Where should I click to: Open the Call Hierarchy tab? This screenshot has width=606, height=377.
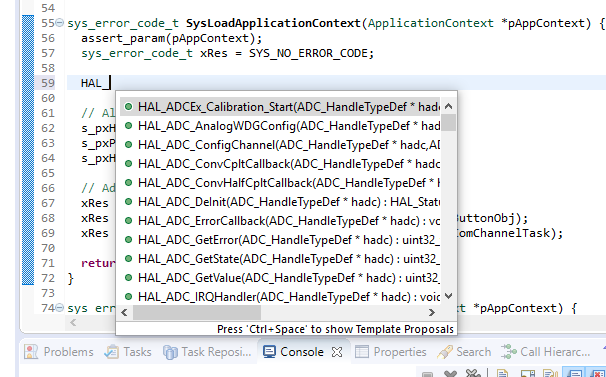pyautogui.click(x=546, y=352)
